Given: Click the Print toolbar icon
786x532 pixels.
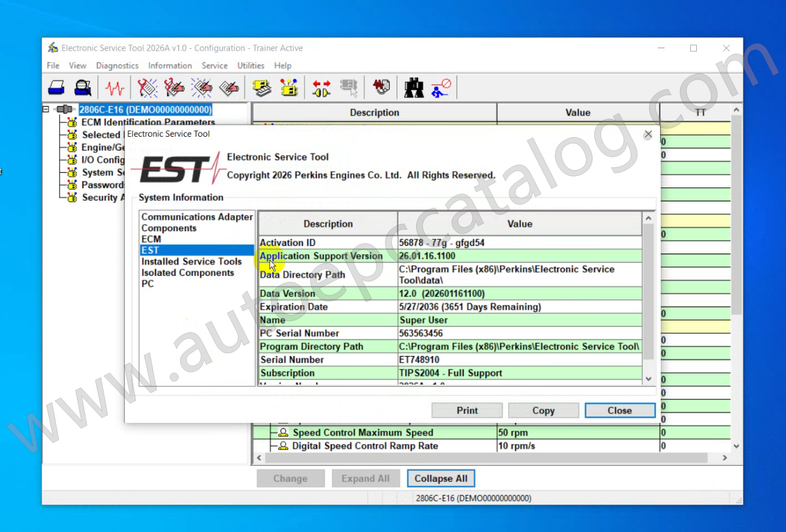Looking at the screenshot, I should [x=57, y=88].
